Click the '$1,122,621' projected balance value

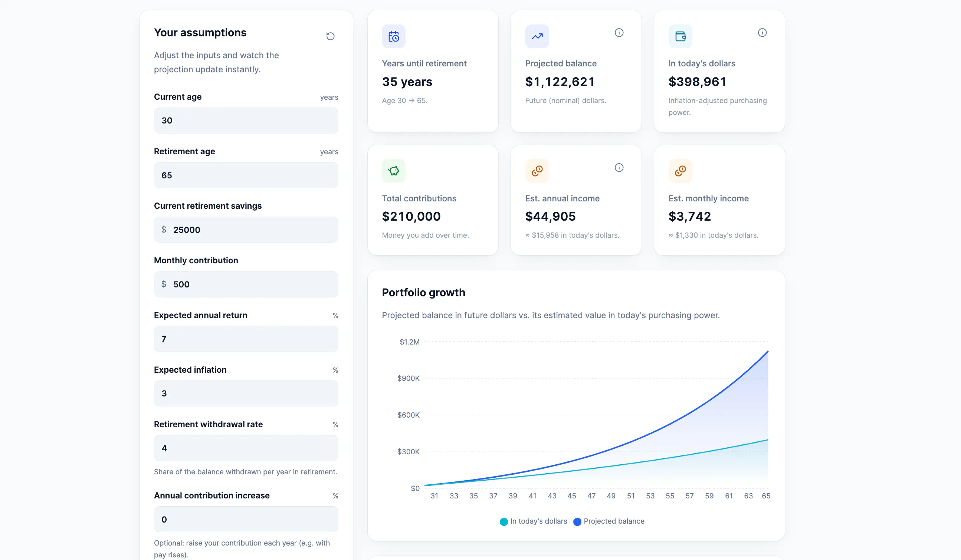(x=560, y=82)
